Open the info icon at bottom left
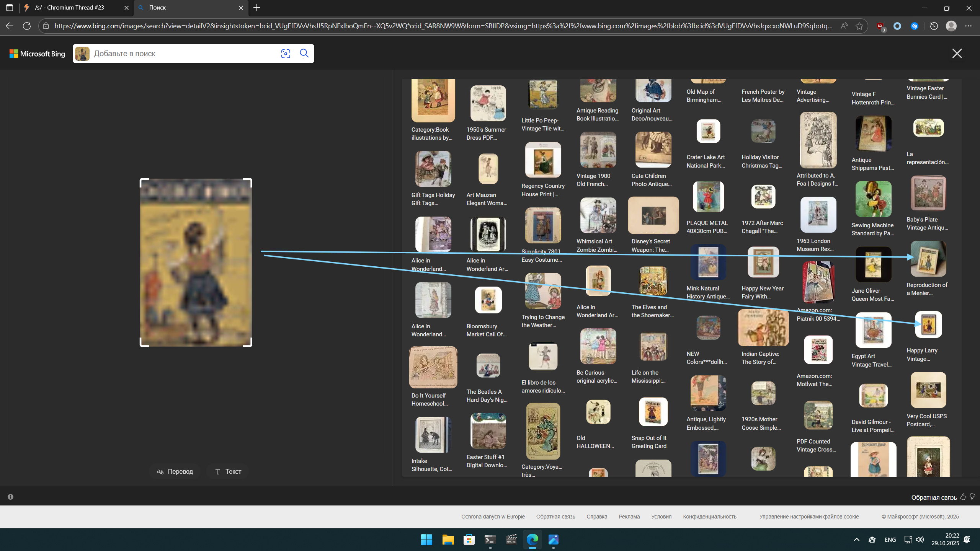 pyautogui.click(x=11, y=497)
